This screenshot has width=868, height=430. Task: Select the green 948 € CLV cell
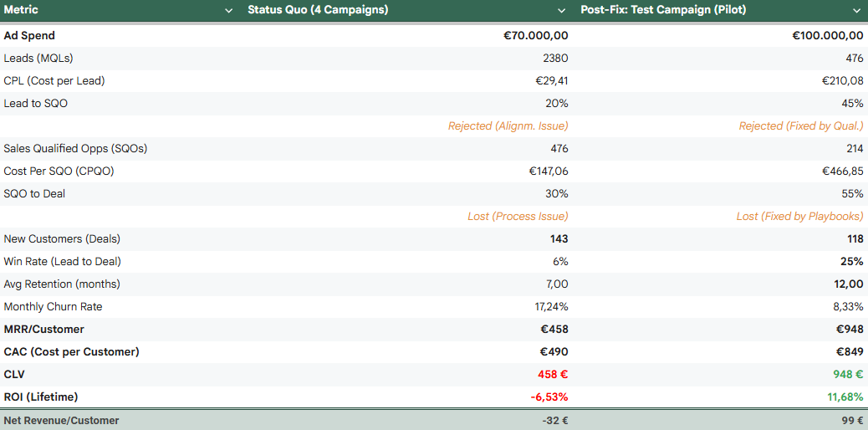click(x=848, y=375)
